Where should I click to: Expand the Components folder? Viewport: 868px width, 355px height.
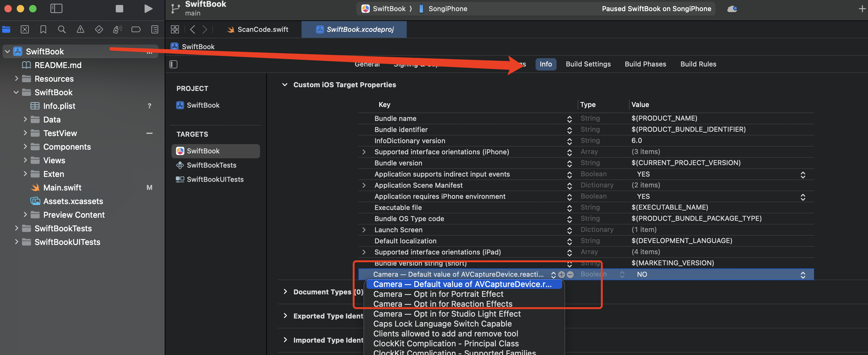click(x=25, y=146)
